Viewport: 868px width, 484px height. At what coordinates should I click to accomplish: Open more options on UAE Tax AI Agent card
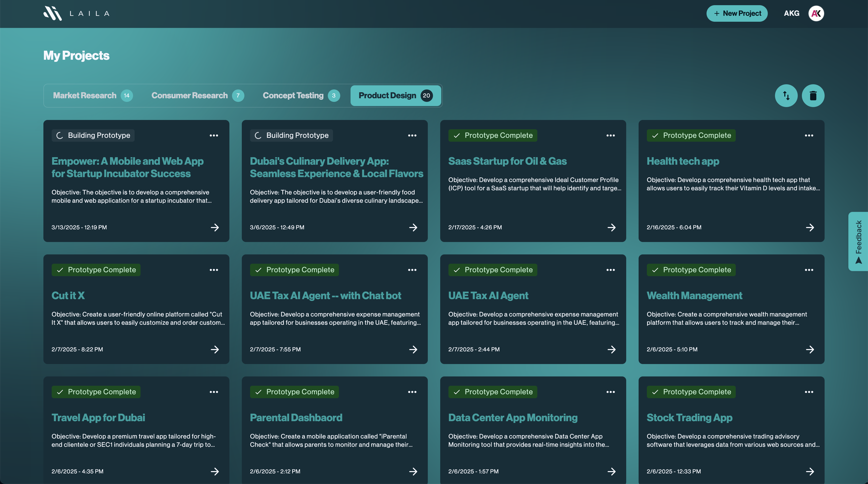coord(610,270)
